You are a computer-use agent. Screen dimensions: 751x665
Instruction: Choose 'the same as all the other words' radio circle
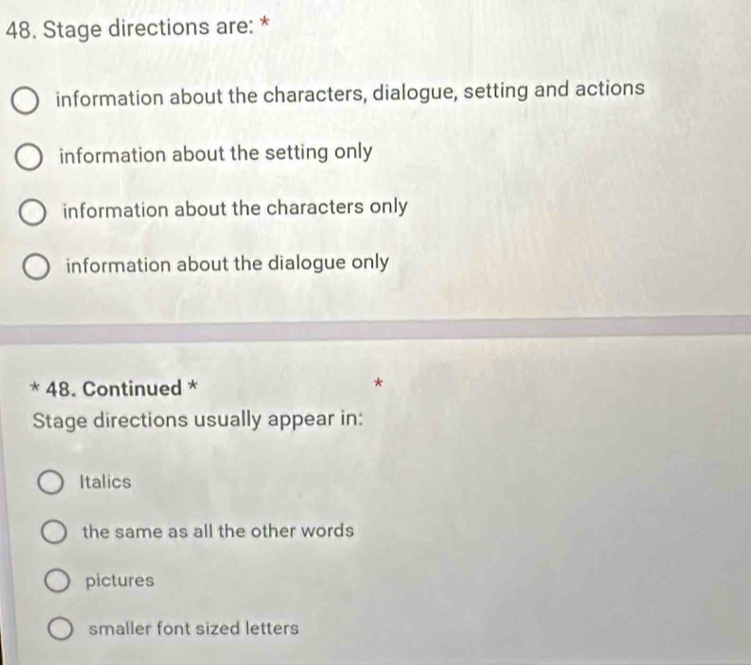coord(54,533)
